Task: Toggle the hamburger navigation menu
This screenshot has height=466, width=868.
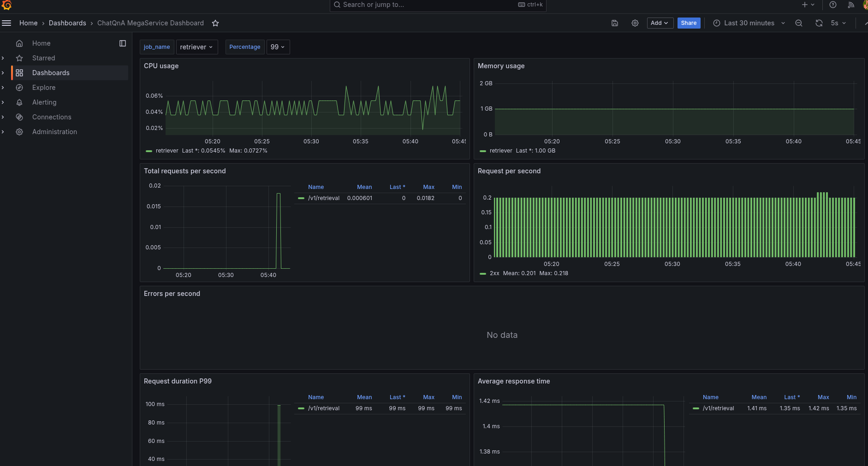Action: pos(6,23)
